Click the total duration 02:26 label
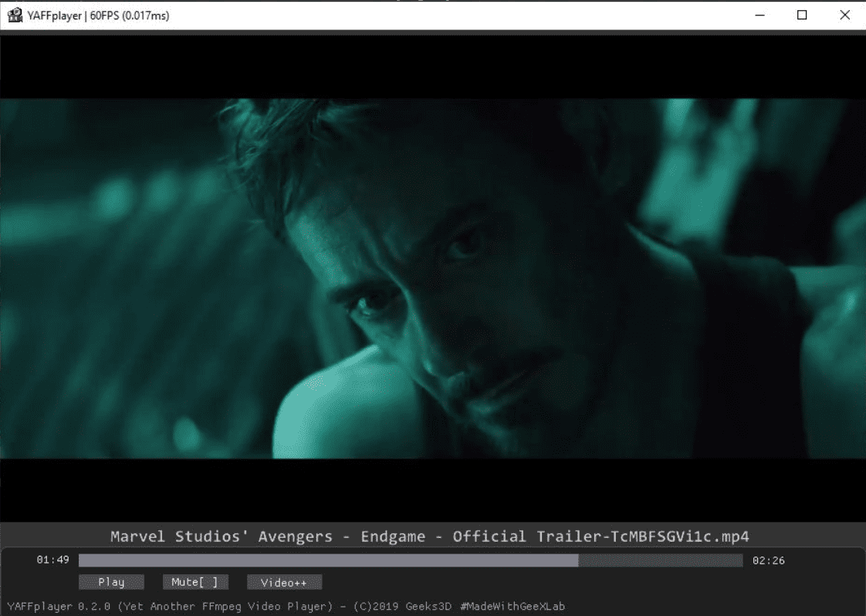 (x=768, y=560)
